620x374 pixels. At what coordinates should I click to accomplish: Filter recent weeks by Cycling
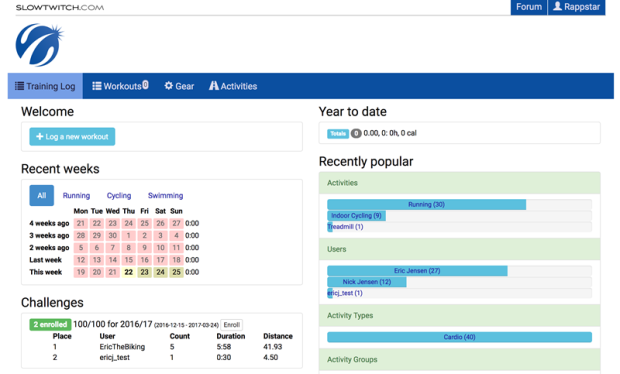(x=119, y=195)
